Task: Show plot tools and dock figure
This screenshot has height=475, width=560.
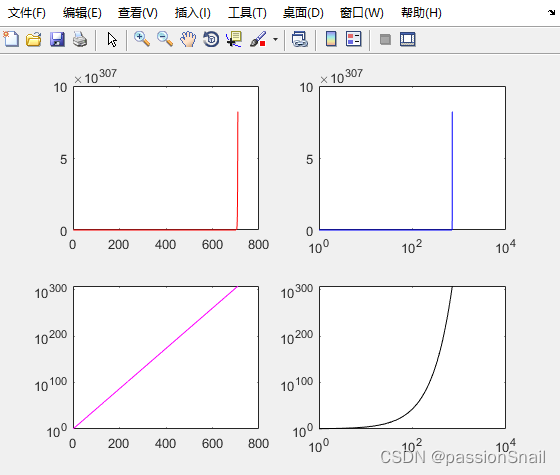Action: (x=408, y=39)
